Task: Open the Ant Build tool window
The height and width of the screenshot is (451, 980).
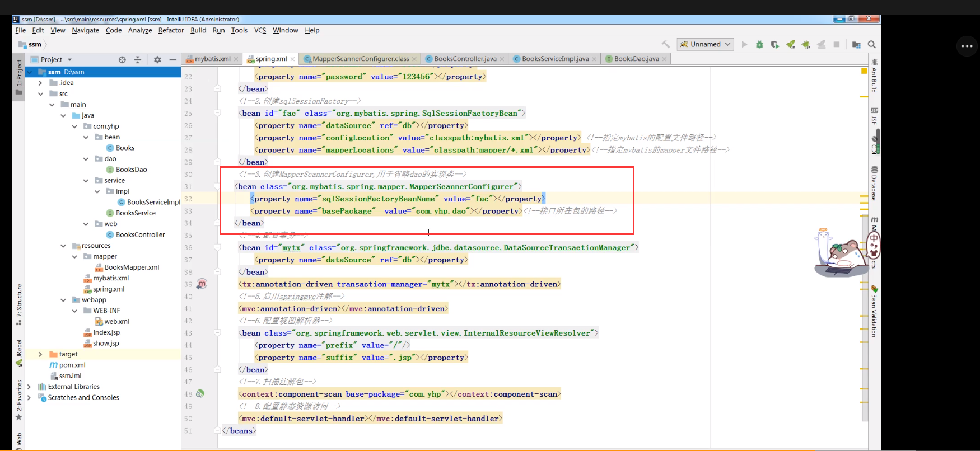Action: [874, 76]
